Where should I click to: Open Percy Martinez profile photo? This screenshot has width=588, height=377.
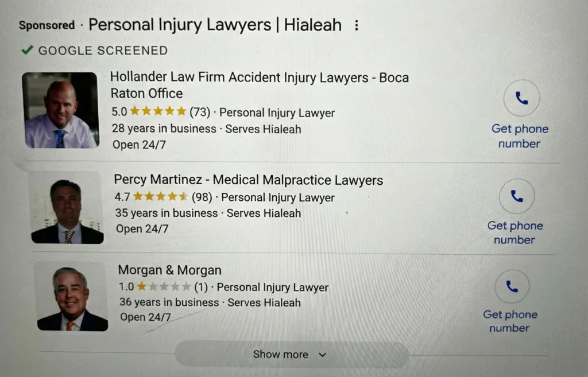point(67,208)
